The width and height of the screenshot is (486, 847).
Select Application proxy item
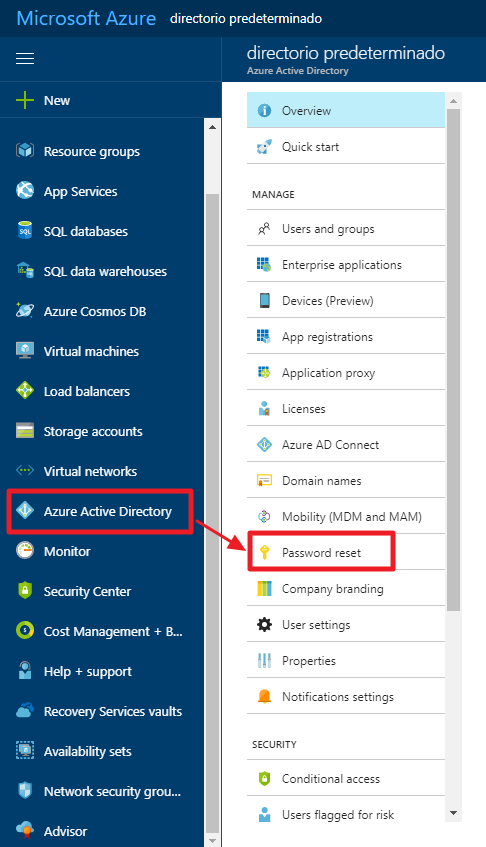[346, 373]
